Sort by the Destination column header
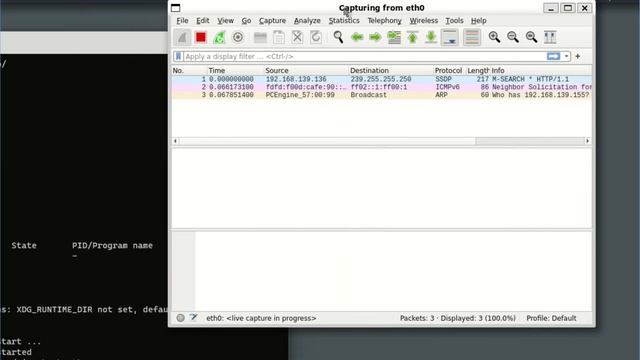Viewport: 640px width, 360px height. [x=391, y=71]
